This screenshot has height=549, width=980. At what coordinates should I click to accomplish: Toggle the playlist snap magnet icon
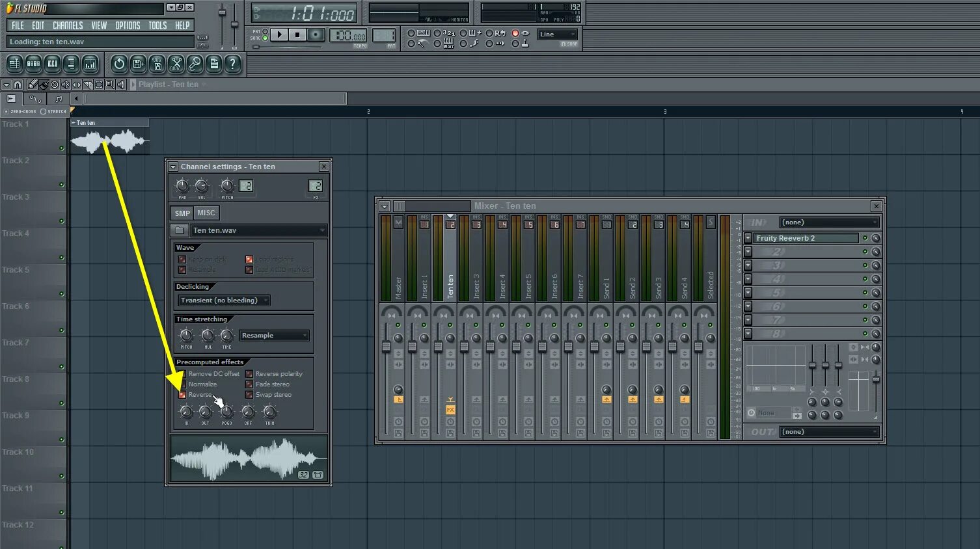tap(18, 85)
